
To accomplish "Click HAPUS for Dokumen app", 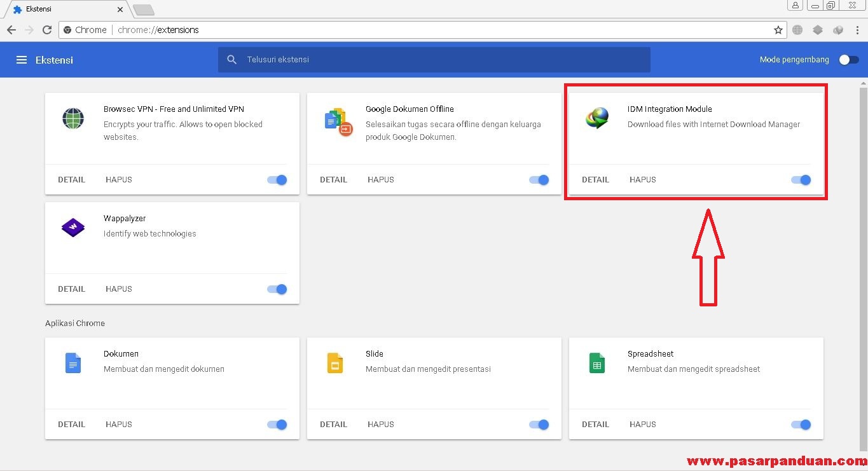I will click(x=119, y=425).
